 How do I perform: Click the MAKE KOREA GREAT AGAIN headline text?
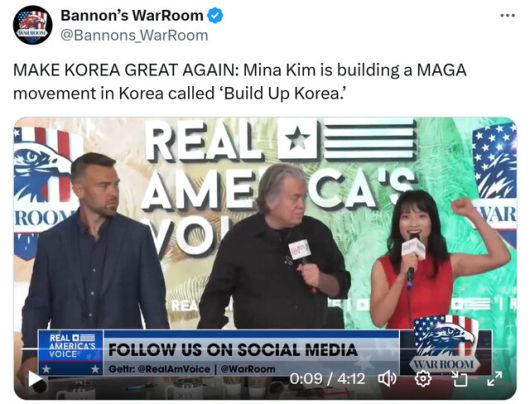[x=126, y=70]
